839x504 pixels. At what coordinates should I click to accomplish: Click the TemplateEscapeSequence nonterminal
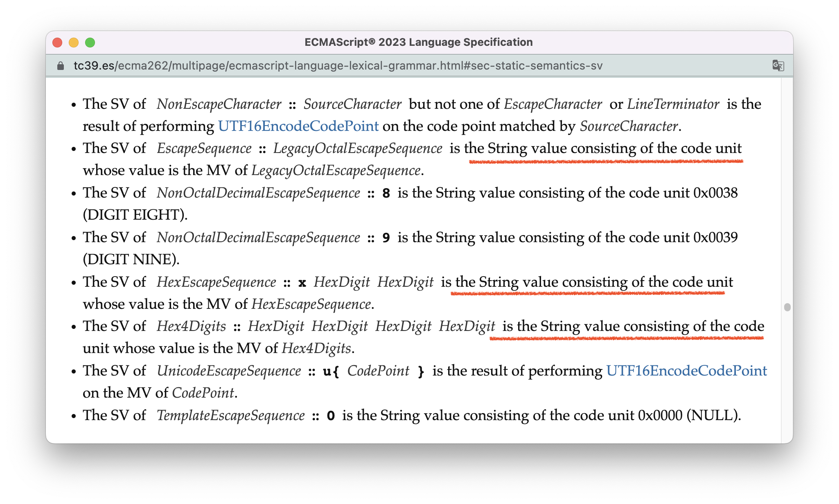[230, 415]
